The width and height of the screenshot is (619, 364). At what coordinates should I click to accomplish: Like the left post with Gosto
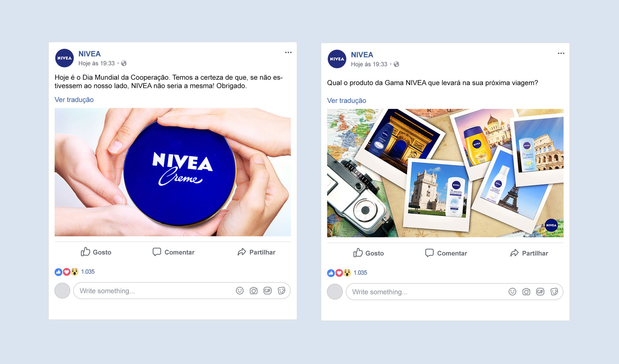96,252
